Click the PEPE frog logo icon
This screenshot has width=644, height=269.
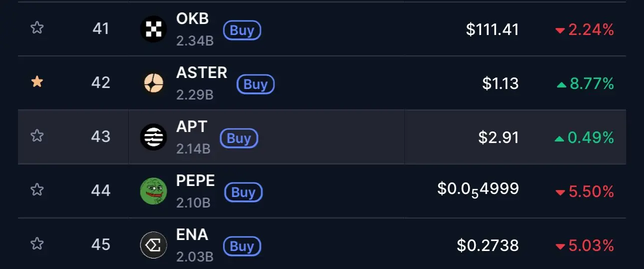point(153,191)
